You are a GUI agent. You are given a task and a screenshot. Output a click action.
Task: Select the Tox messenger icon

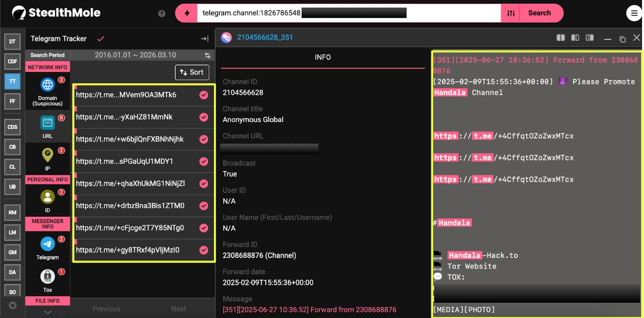point(47,276)
